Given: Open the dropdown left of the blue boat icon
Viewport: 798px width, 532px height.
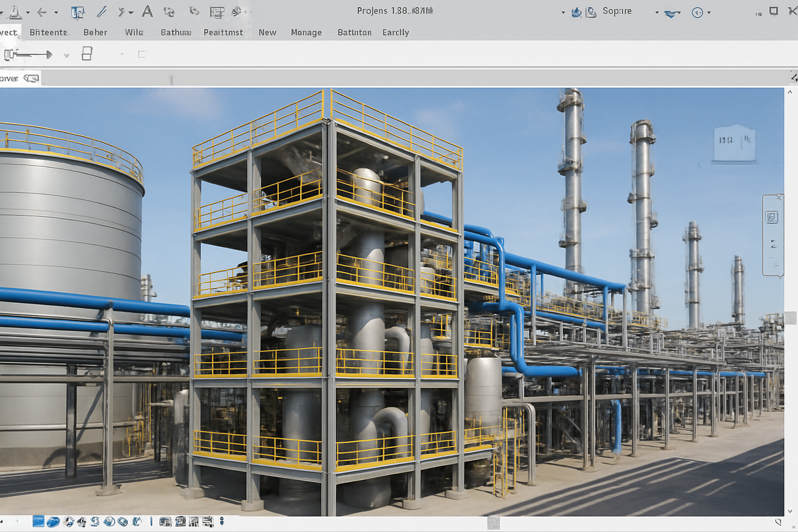Looking at the screenshot, I should click(563, 12).
